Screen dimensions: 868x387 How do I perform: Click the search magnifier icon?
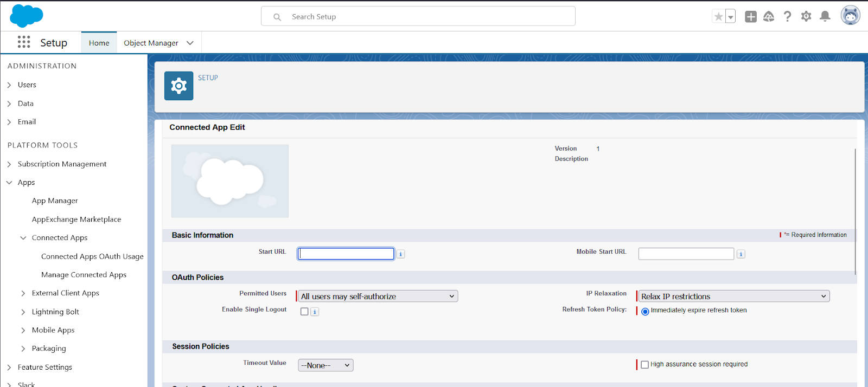click(x=277, y=17)
